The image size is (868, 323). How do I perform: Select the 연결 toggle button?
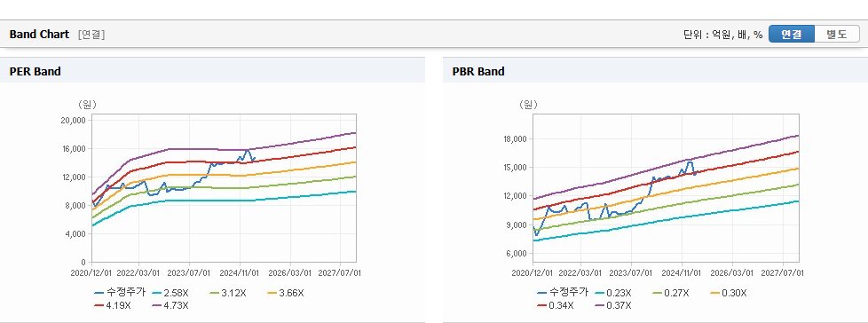(792, 34)
